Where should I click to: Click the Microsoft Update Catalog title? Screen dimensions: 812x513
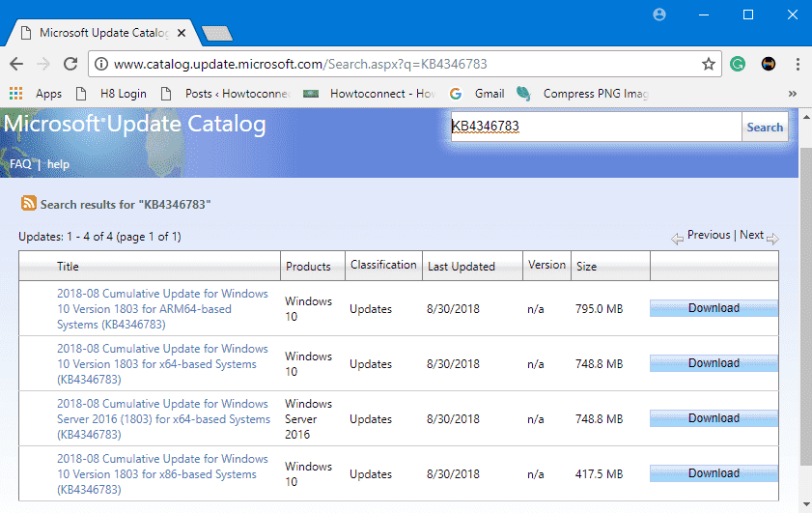(134, 125)
